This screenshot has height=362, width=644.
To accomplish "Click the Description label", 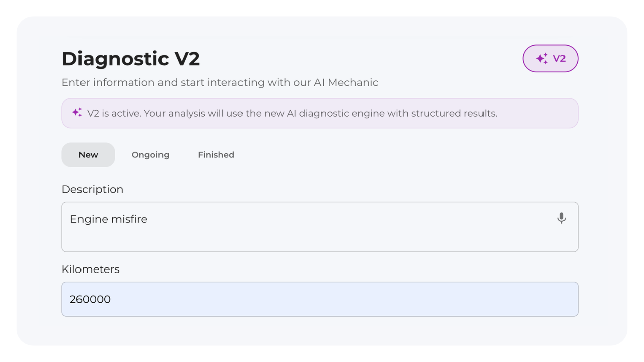I will (92, 189).
